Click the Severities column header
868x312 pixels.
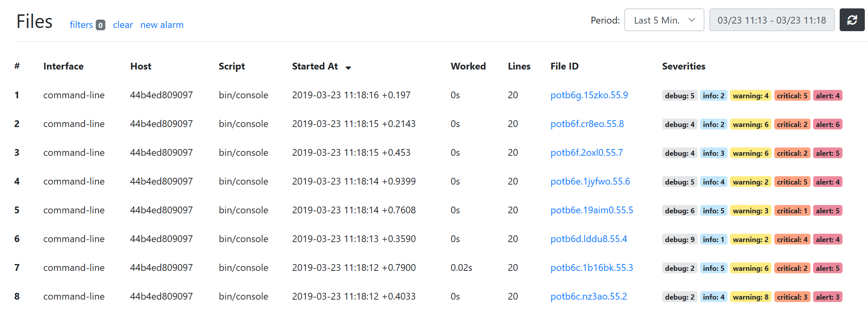click(x=683, y=66)
